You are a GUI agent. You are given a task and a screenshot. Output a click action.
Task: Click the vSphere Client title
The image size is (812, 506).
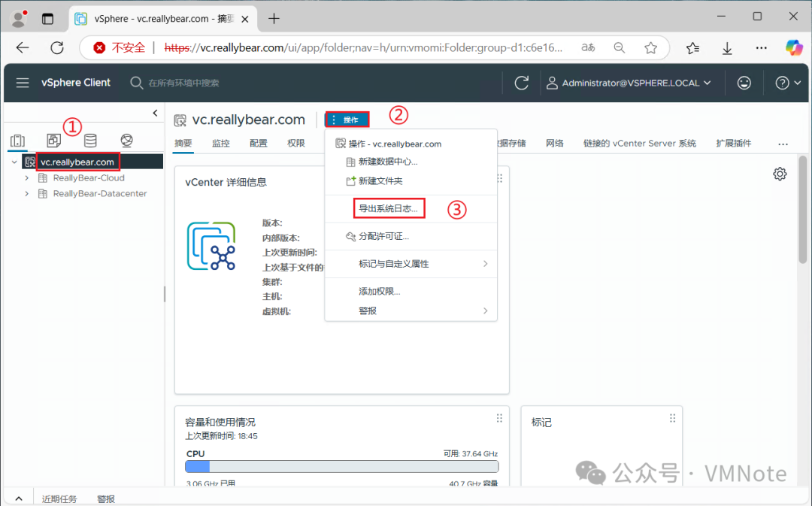coord(76,83)
